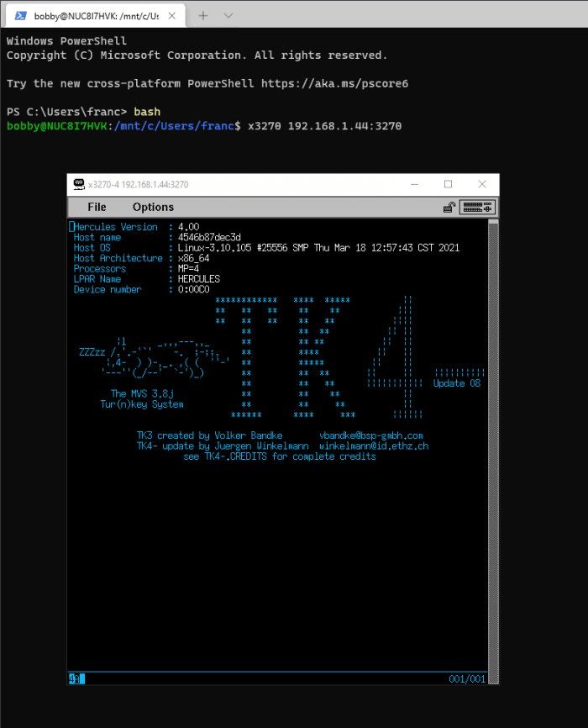
Task: Click the 'PS C:\Users\franc>' prompt
Action: pyautogui.click(x=66, y=112)
